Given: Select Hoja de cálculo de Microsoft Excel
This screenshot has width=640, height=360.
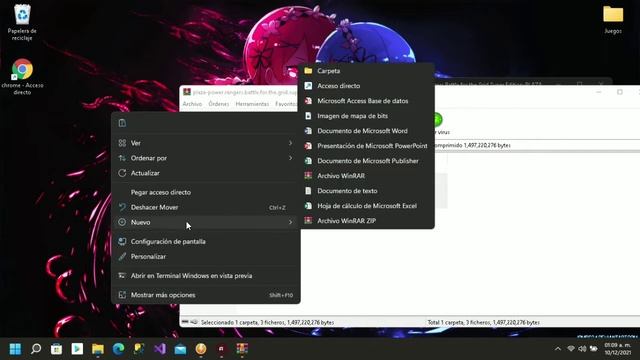Looking at the screenshot, I should (x=367, y=206).
